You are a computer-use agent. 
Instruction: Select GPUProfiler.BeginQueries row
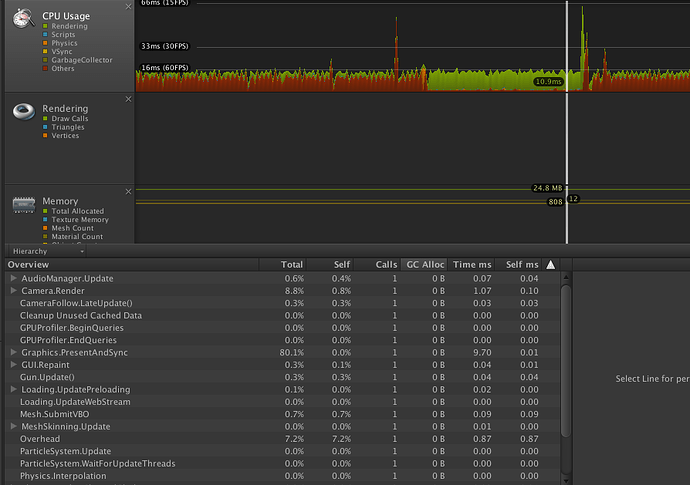(x=283, y=327)
